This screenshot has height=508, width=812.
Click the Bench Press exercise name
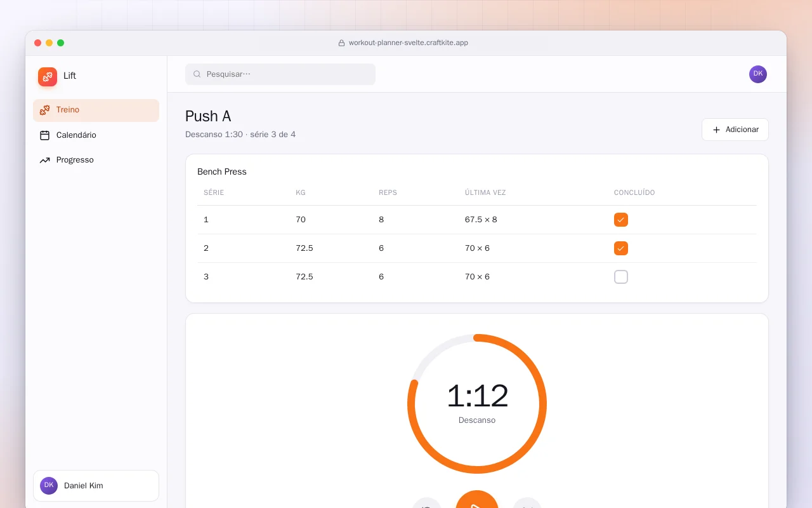click(222, 171)
